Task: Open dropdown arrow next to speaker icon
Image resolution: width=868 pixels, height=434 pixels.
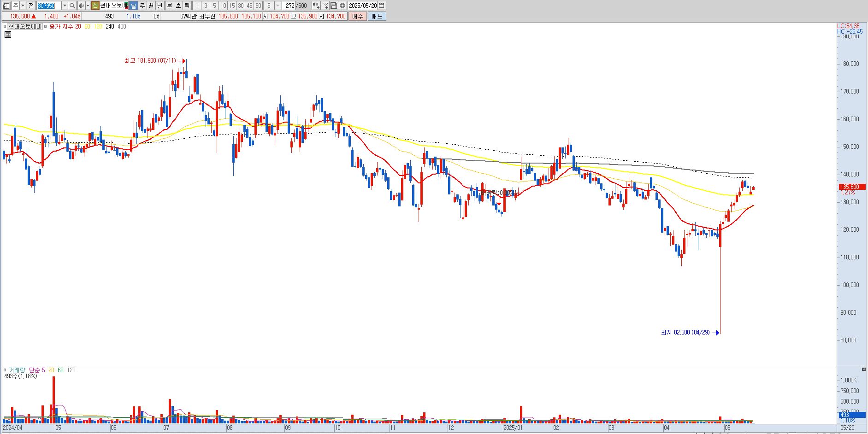Action: (x=88, y=6)
